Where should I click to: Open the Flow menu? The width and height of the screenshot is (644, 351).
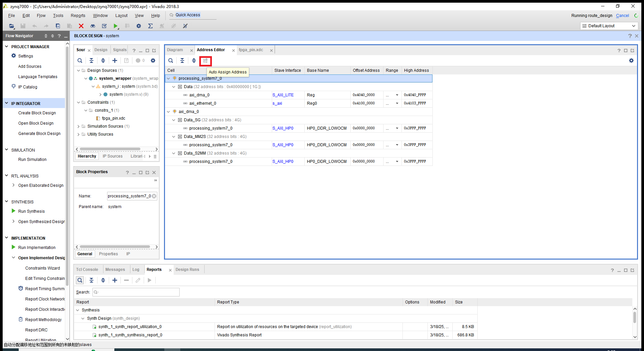tap(41, 16)
